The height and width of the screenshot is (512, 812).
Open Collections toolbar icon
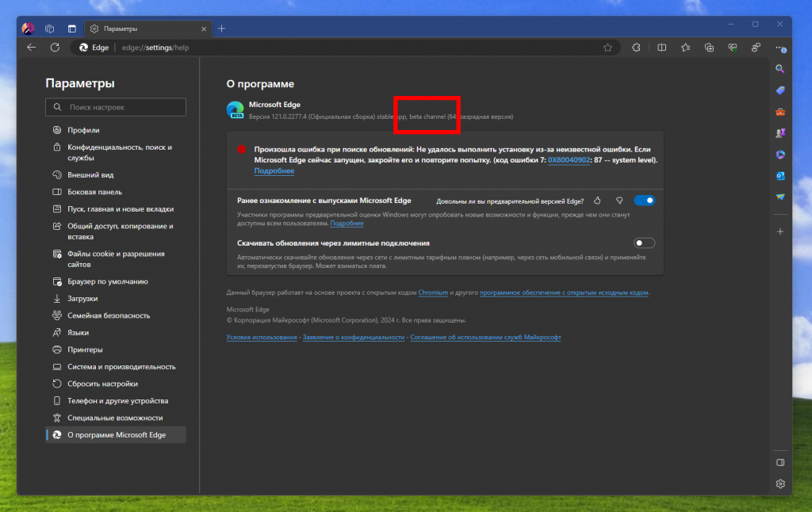tap(710, 48)
